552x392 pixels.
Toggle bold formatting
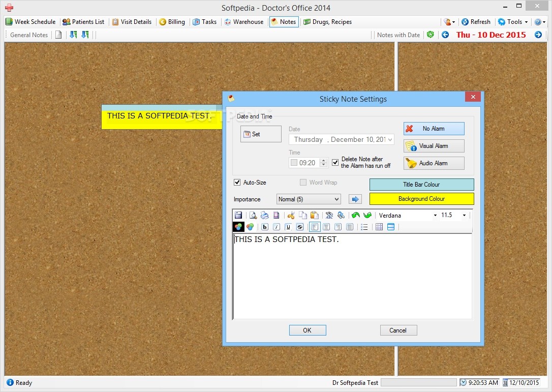(265, 227)
